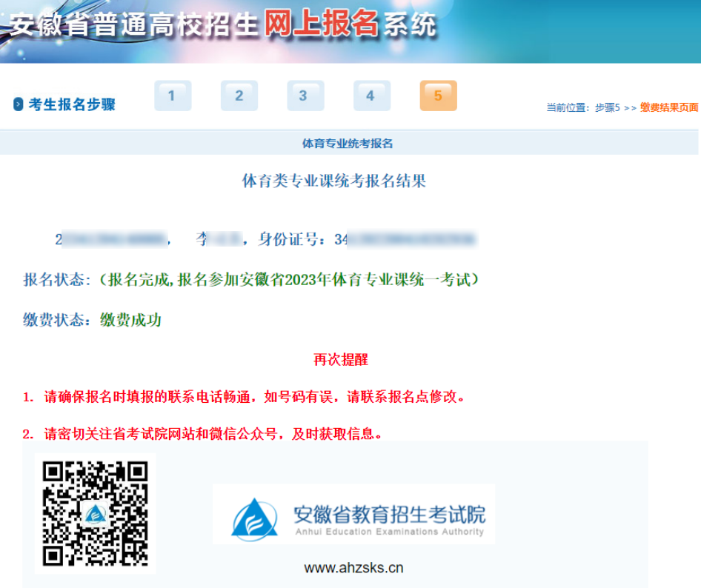
Task: Click the banner title 网上报名系统
Action: tap(348, 26)
